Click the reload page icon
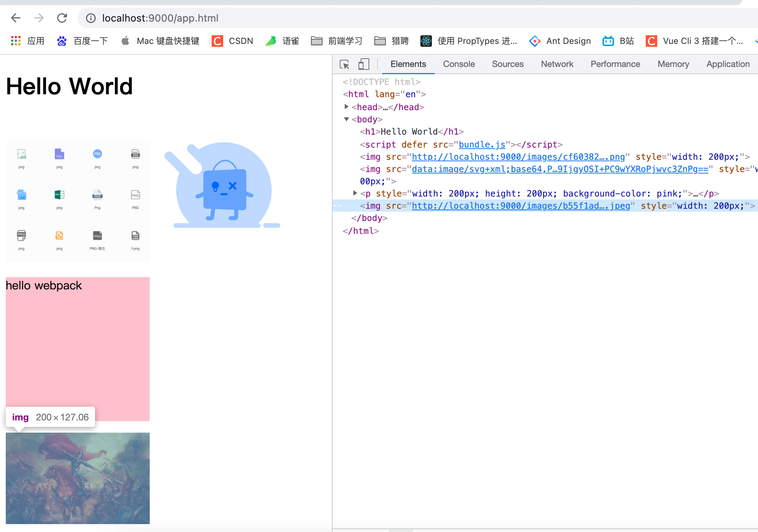 coord(62,18)
